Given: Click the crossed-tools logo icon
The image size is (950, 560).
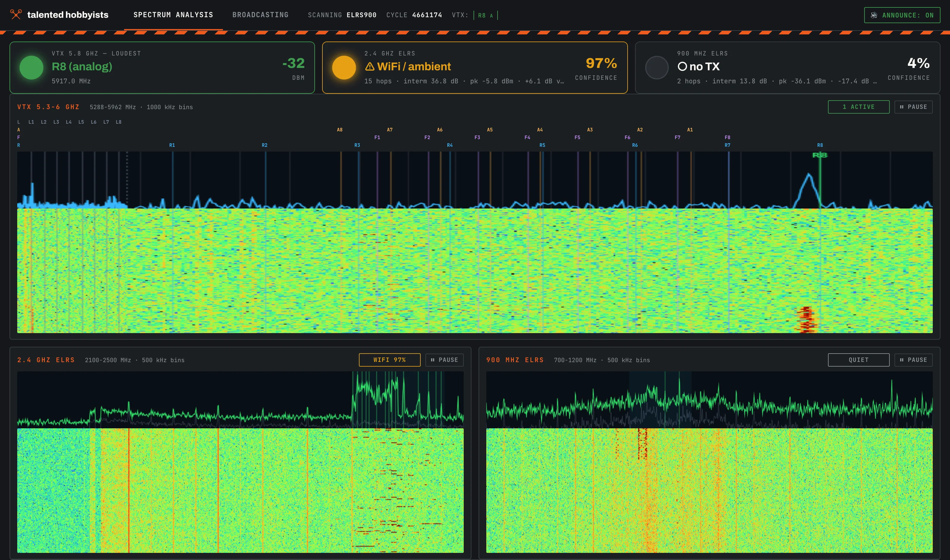Looking at the screenshot, I should pos(16,14).
